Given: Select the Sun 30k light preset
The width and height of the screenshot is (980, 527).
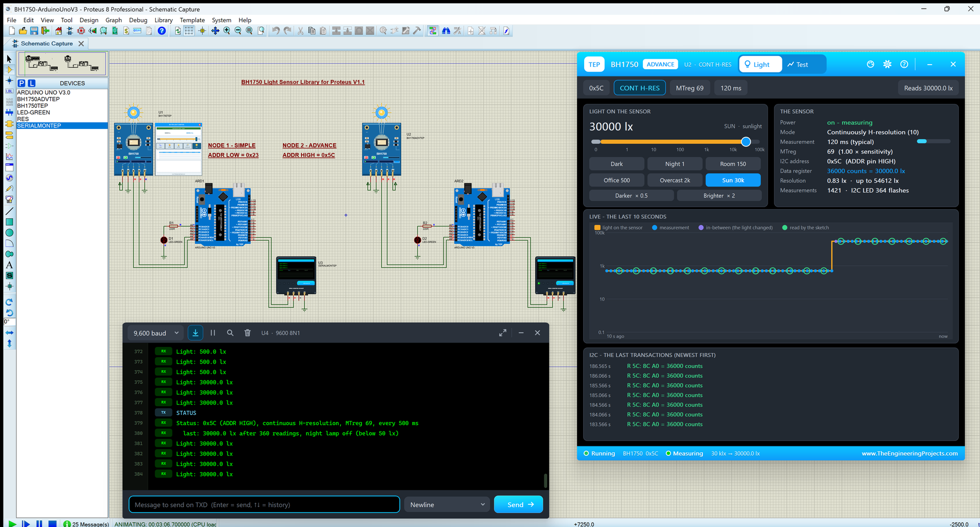Looking at the screenshot, I should pos(733,180).
